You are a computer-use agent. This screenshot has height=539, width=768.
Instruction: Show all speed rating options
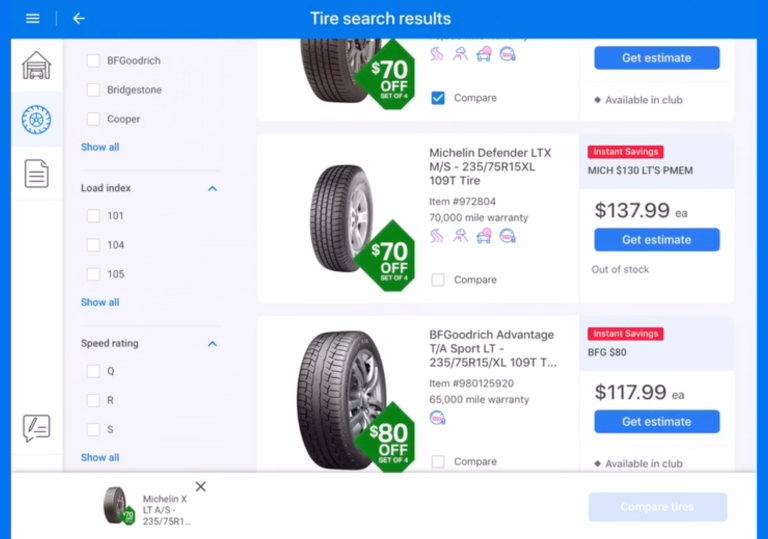click(100, 457)
